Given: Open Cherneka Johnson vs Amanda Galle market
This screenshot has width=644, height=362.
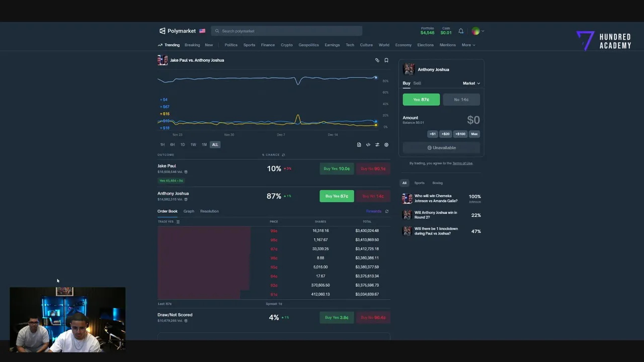Looking at the screenshot, I should pos(441,199).
